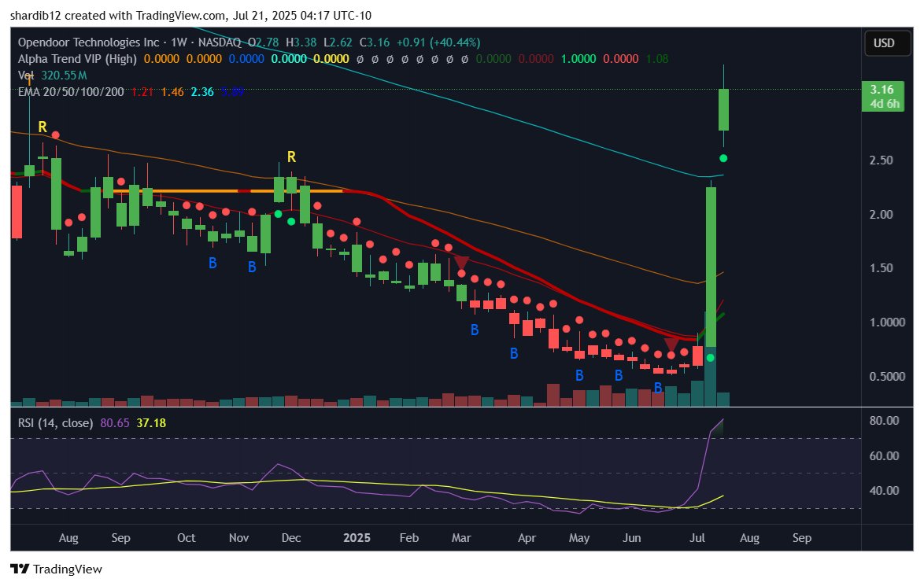
Task: Click the 0.5000 price axis label
Action: click(x=887, y=376)
